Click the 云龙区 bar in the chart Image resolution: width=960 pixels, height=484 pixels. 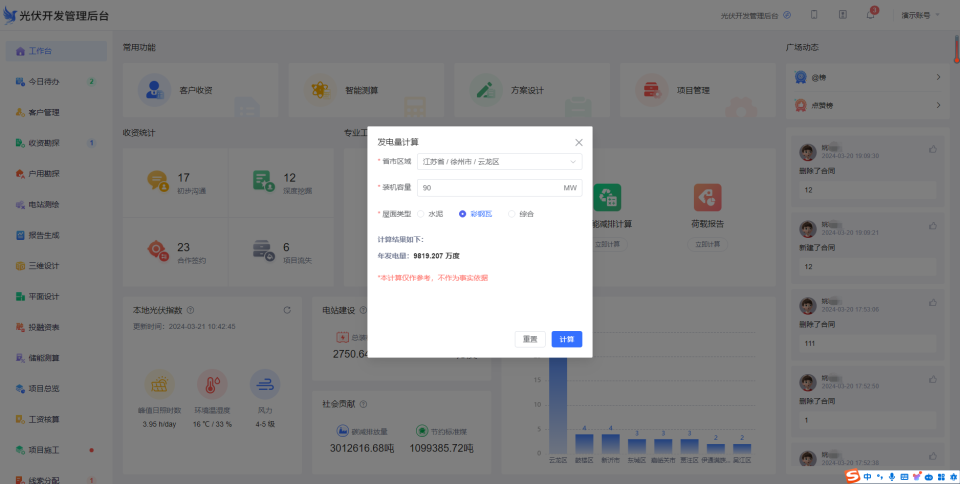point(558,405)
